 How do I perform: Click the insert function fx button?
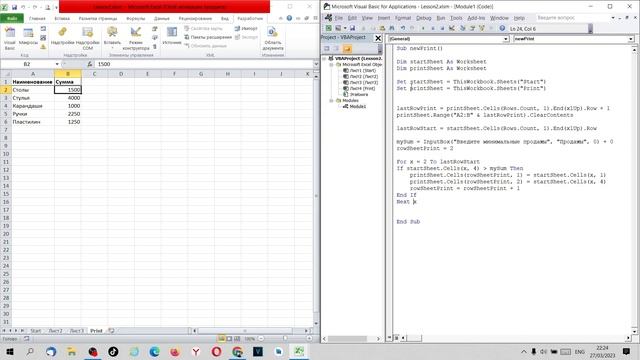[x=90, y=64]
